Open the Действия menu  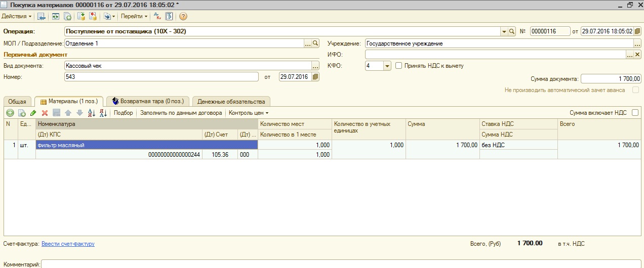16,16
